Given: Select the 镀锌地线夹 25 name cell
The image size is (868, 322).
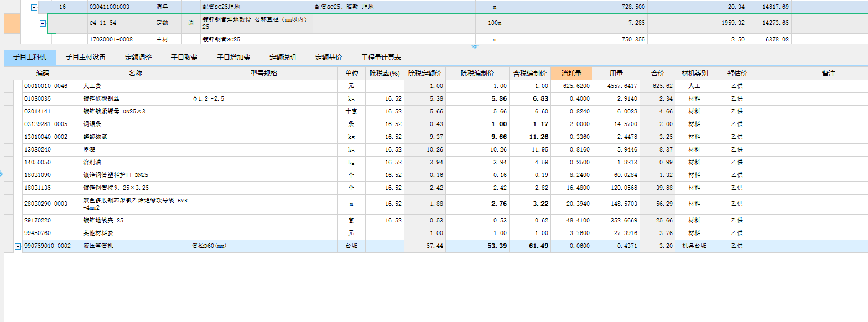Looking at the screenshot, I should click(136, 220).
